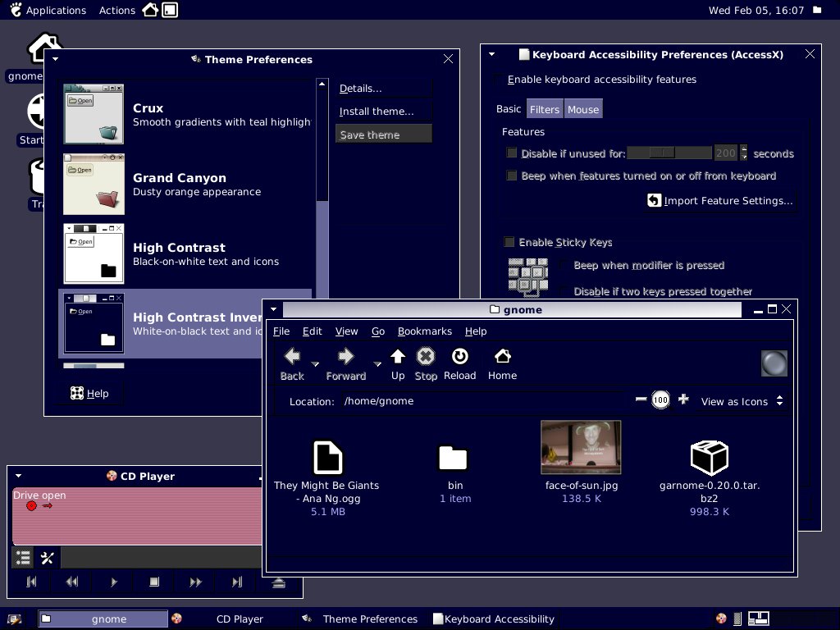Click the Save theme button

[383, 135]
